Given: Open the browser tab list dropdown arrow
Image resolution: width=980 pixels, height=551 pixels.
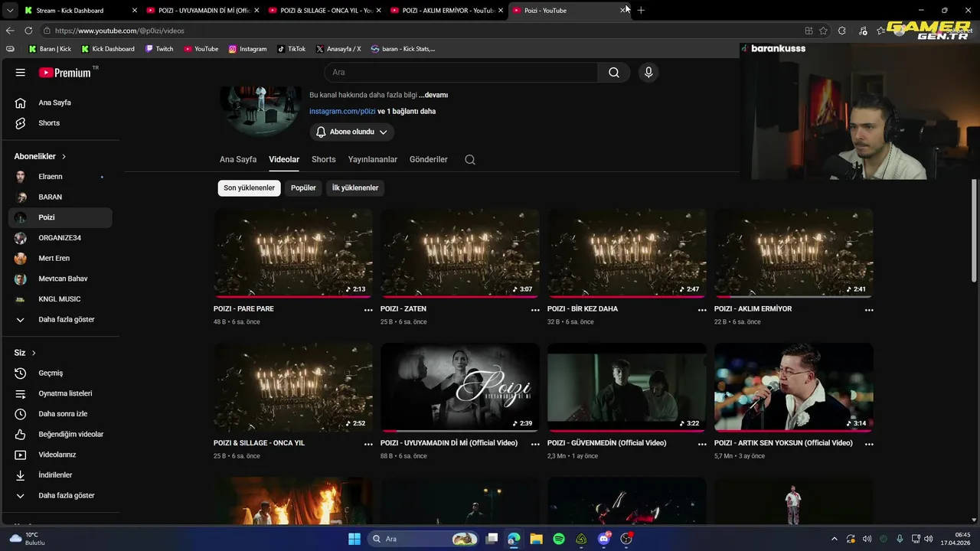Looking at the screenshot, I should (x=10, y=11).
